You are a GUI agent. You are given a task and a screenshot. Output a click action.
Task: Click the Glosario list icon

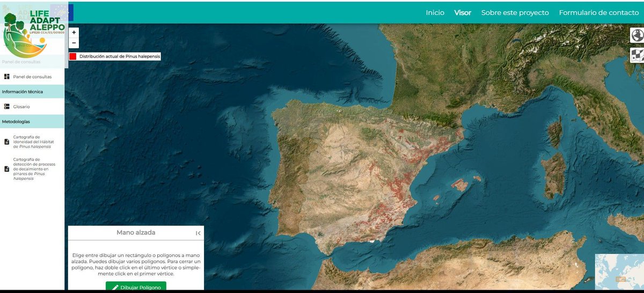[7, 107]
